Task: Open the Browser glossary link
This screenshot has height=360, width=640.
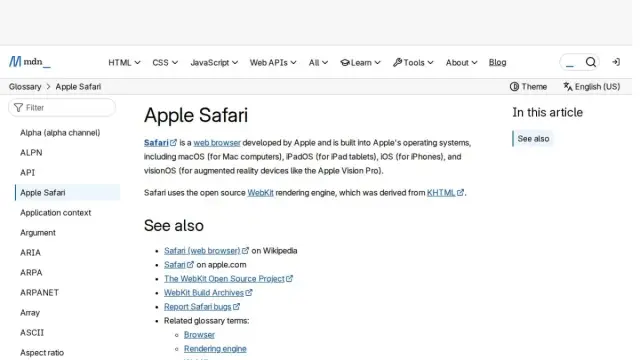Action: 199,335
